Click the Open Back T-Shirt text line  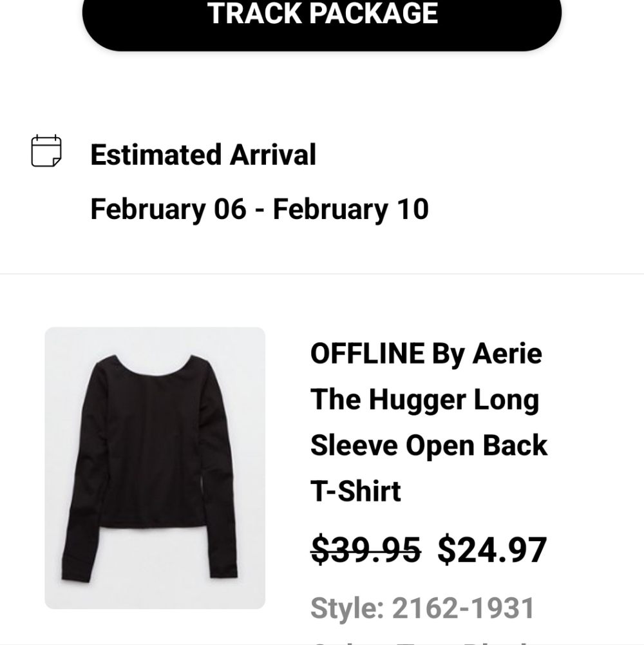(x=429, y=445)
